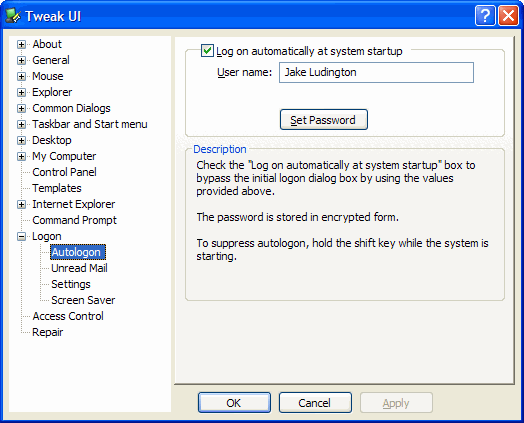Expand the Mouse plus icon
Image resolution: width=524 pixels, height=423 pixels.
tap(21, 76)
